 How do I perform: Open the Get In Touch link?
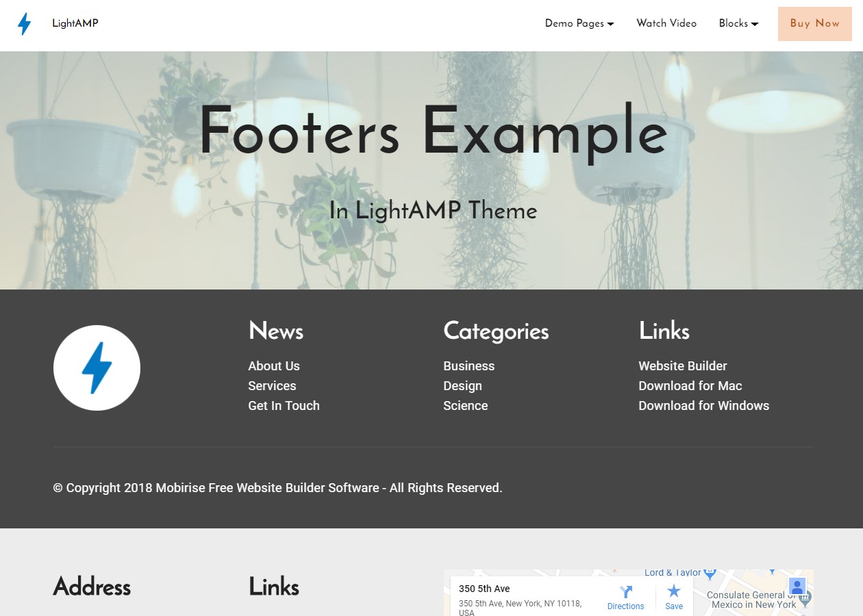284,406
